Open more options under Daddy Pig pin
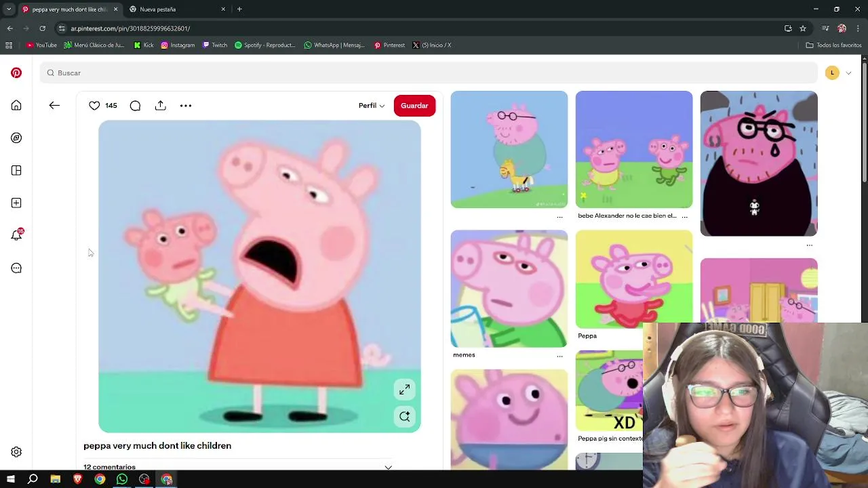This screenshot has width=868, height=488. (559, 216)
